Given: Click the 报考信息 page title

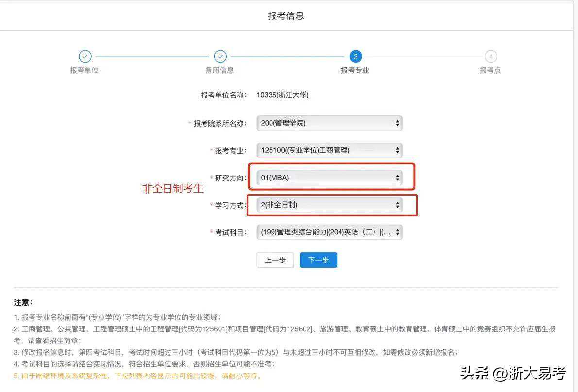Looking at the screenshot, I should pos(286,16).
